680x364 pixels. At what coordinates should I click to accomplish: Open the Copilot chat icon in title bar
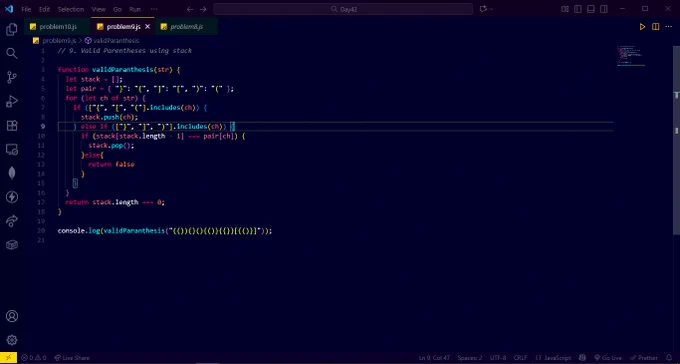click(x=483, y=9)
